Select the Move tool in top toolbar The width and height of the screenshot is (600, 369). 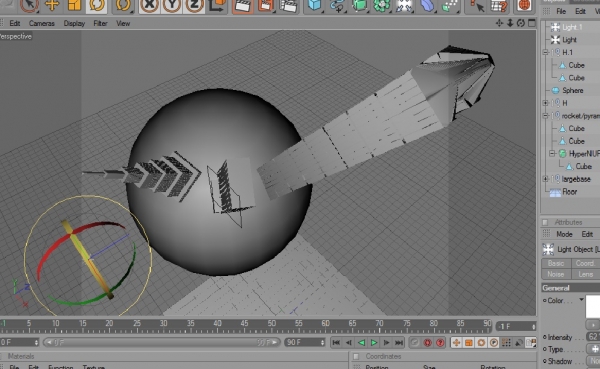(x=52, y=5)
